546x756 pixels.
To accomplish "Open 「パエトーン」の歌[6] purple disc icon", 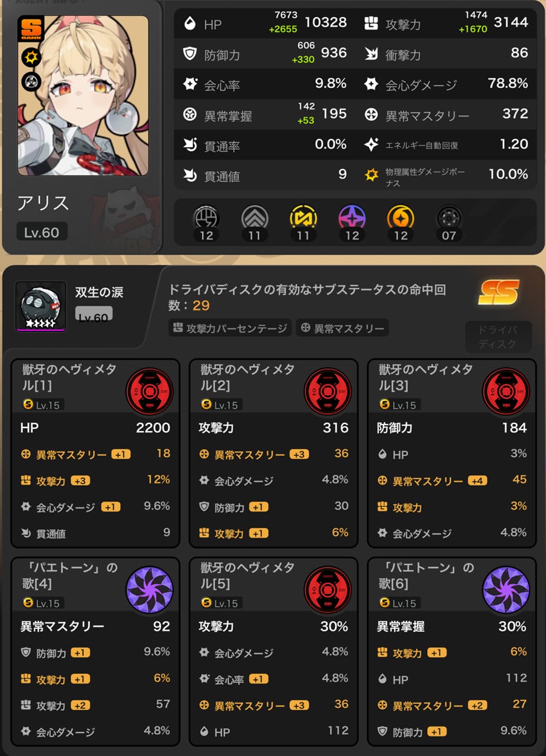I will tap(506, 590).
